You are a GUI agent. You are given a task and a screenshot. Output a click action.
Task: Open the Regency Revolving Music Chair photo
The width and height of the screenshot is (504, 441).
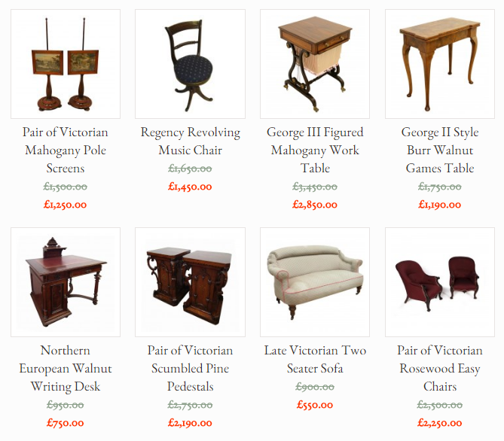[191, 64]
